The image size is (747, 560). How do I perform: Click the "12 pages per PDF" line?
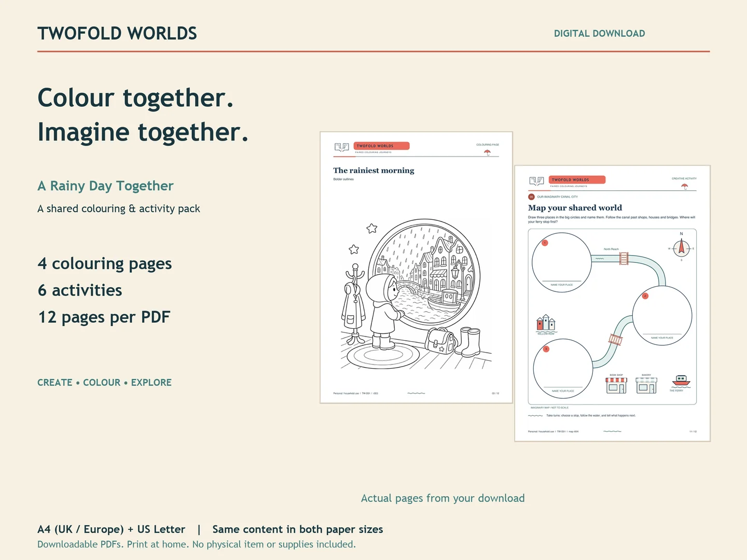[x=104, y=317]
